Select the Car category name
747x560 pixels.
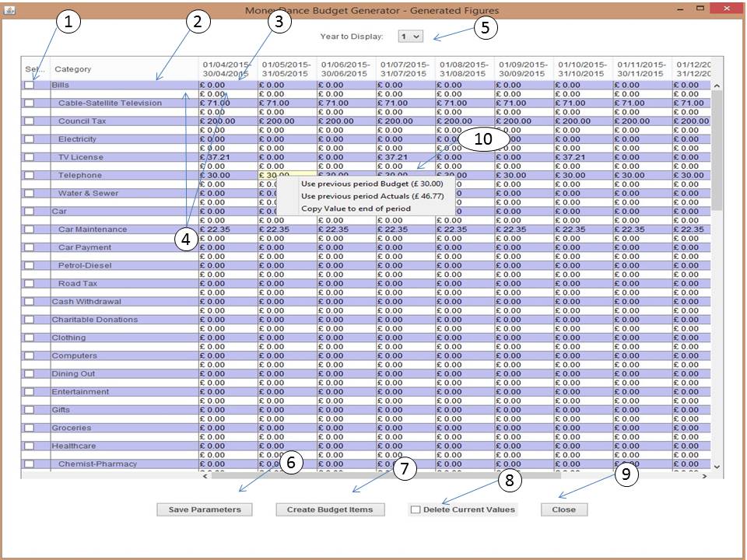[x=59, y=212]
